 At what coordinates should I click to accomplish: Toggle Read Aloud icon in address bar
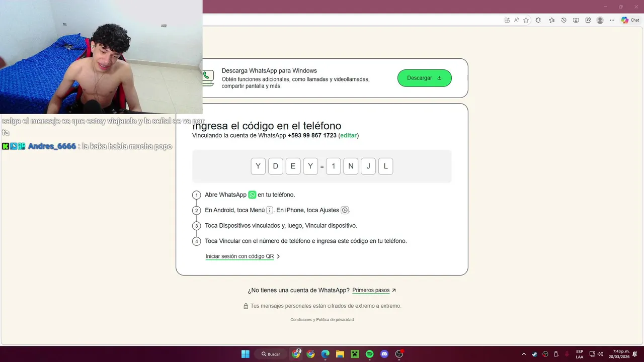click(517, 20)
